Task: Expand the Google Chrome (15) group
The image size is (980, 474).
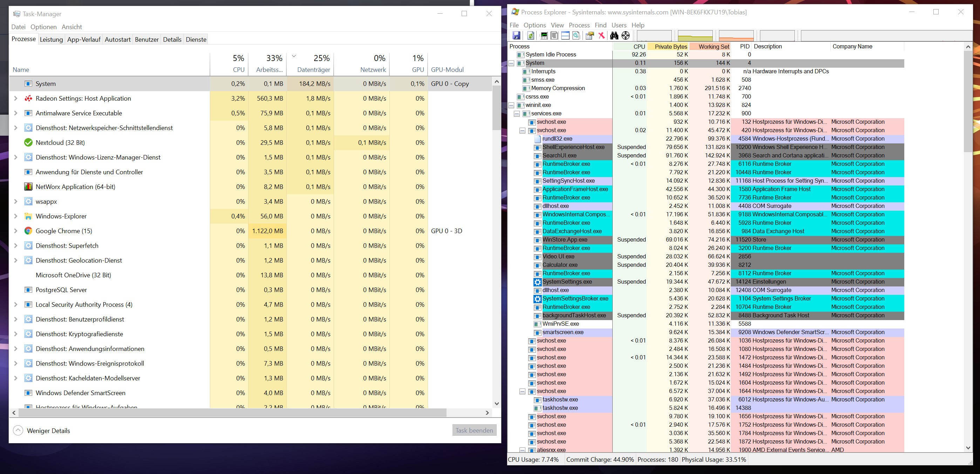Action: [16, 231]
